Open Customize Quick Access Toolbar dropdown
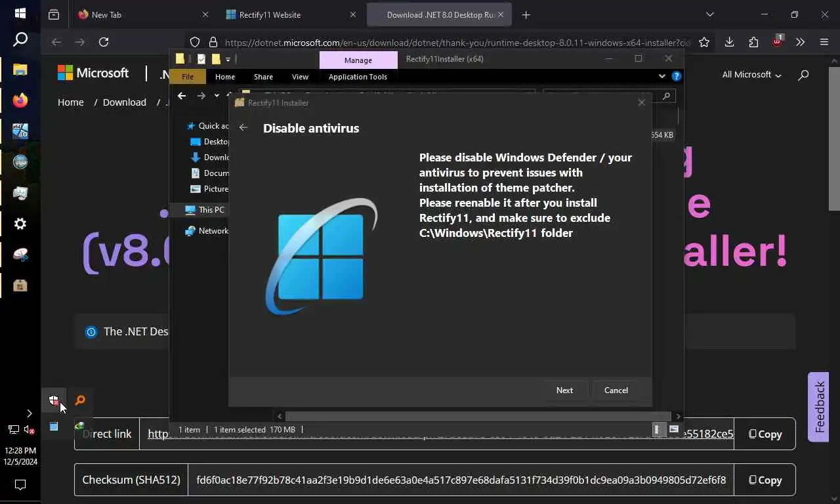840x504 pixels. point(228,59)
